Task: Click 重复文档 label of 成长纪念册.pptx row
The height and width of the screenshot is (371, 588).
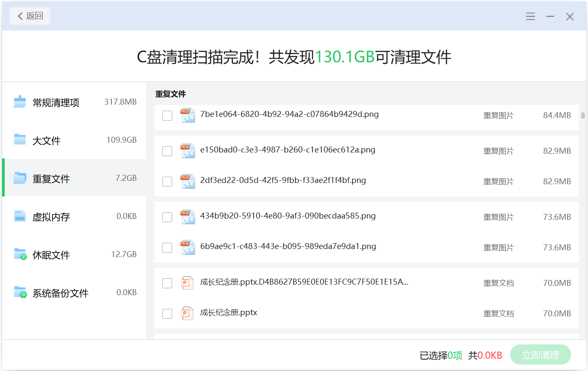Action: point(499,314)
